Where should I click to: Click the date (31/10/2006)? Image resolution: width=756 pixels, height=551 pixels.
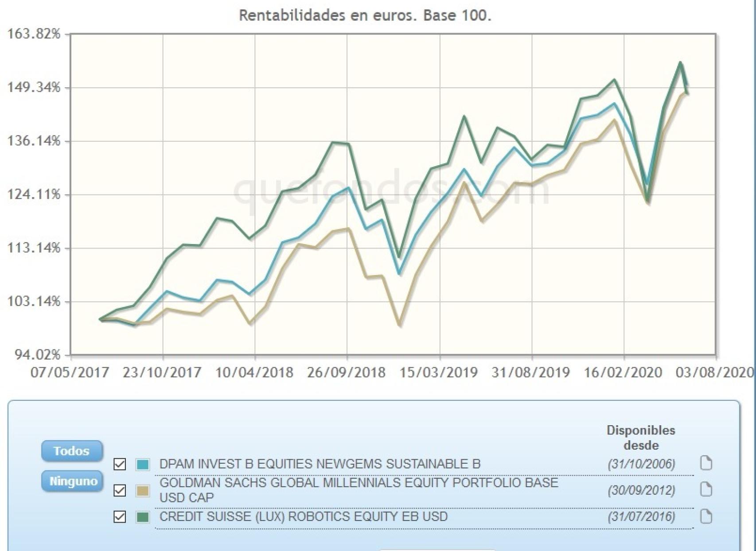642,464
